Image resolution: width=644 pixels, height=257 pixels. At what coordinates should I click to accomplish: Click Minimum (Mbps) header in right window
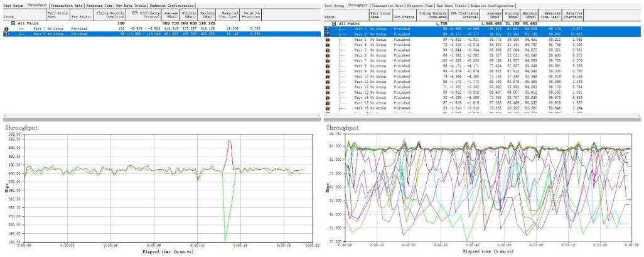(x=512, y=15)
